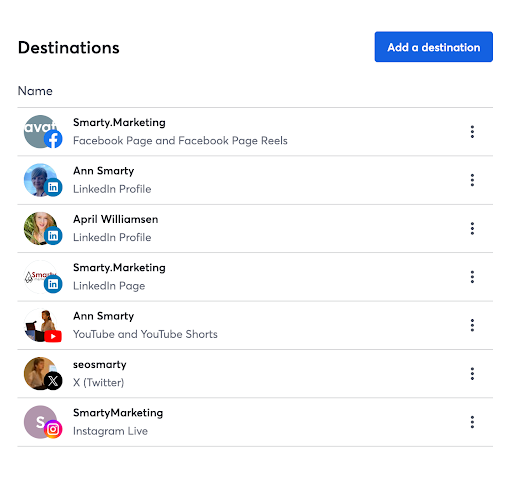Click the YouTube badge on Ann Smarty avatar

click(53, 336)
